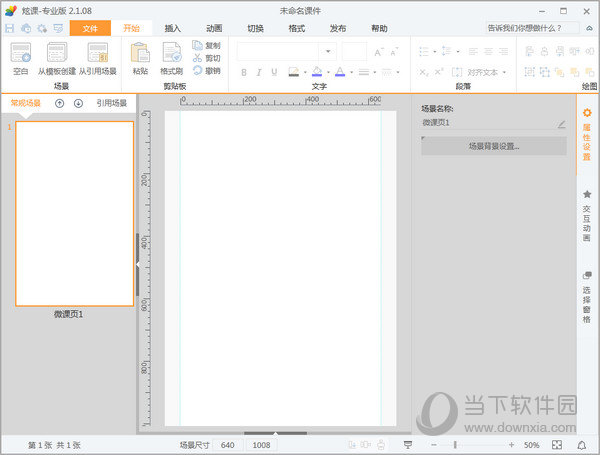The image size is (600, 455).
Task: Open 属性设置 side panel
Action: point(587,134)
